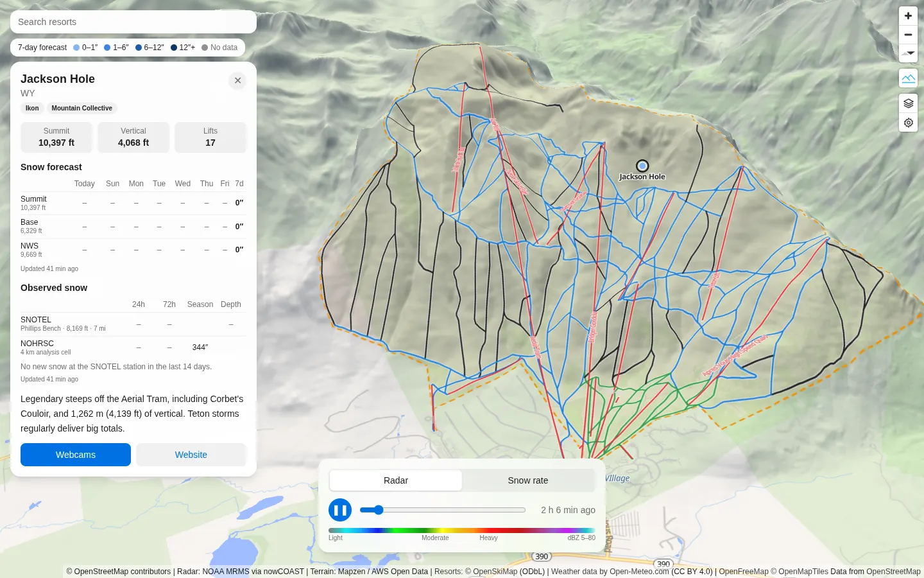
Task: Click the Season column header
Action: [x=200, y=304]
